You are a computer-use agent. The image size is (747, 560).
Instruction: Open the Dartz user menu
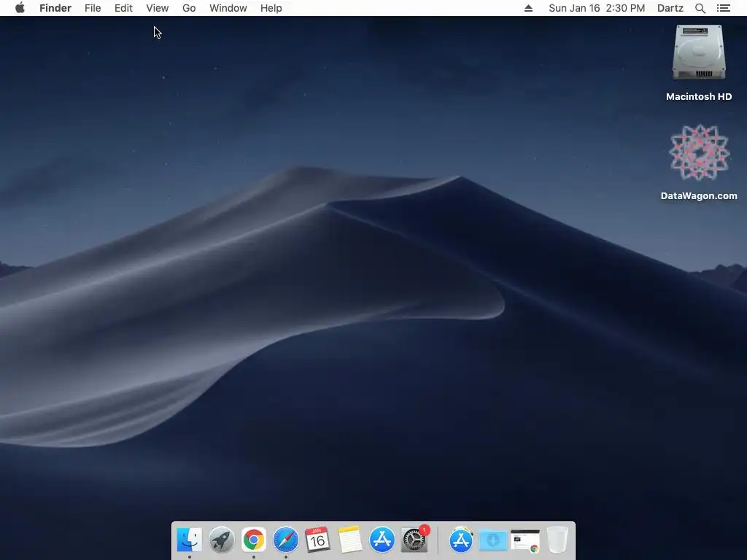tap(670, 8)
